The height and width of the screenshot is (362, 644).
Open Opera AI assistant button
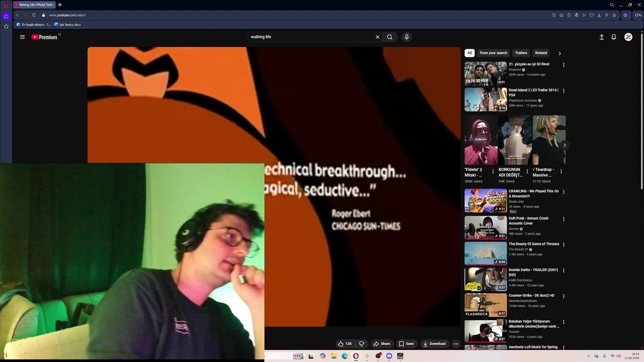coord(638,15)
